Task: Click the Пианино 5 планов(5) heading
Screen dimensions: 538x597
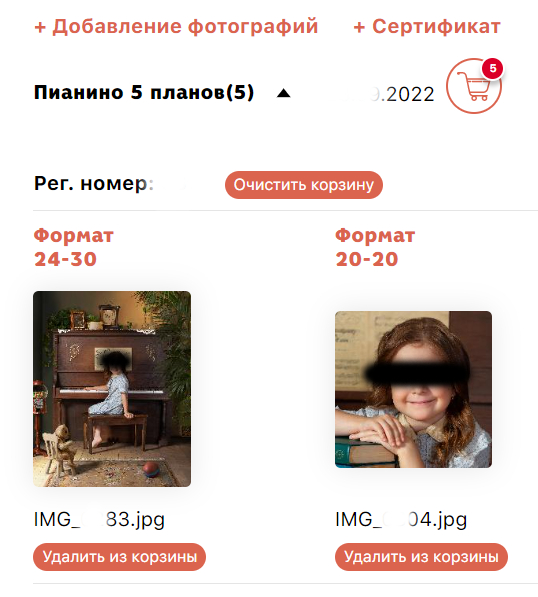Action: click(x=144, y=93)
